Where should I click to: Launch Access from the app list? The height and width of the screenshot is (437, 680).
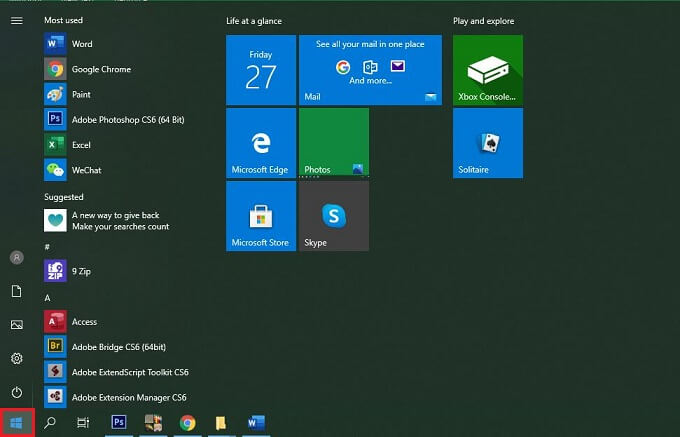[117, 322]
